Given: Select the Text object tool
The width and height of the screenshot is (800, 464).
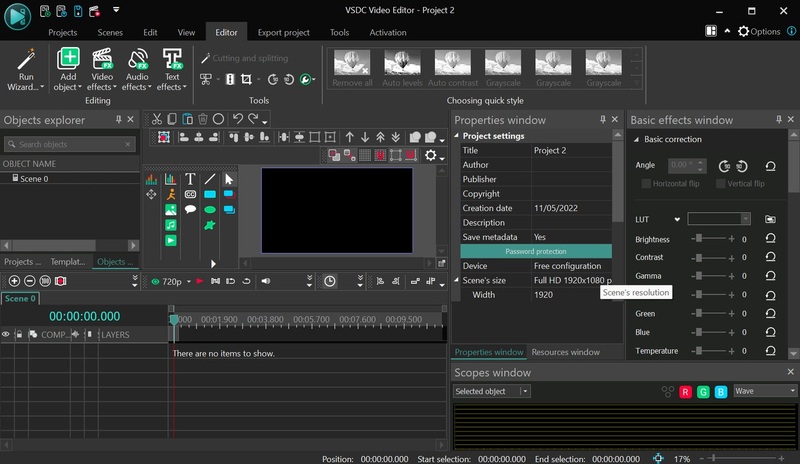Looking at the screenshot, I should point(190,179).
